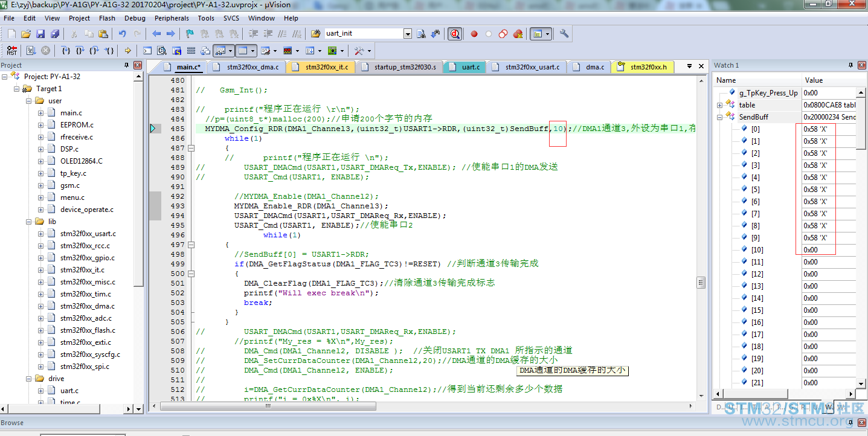Image resolution: width=868 pixels, height=436 pixels.
Task: Toggle Insert/Remove Breakpoint red dot
Action: 474,34
